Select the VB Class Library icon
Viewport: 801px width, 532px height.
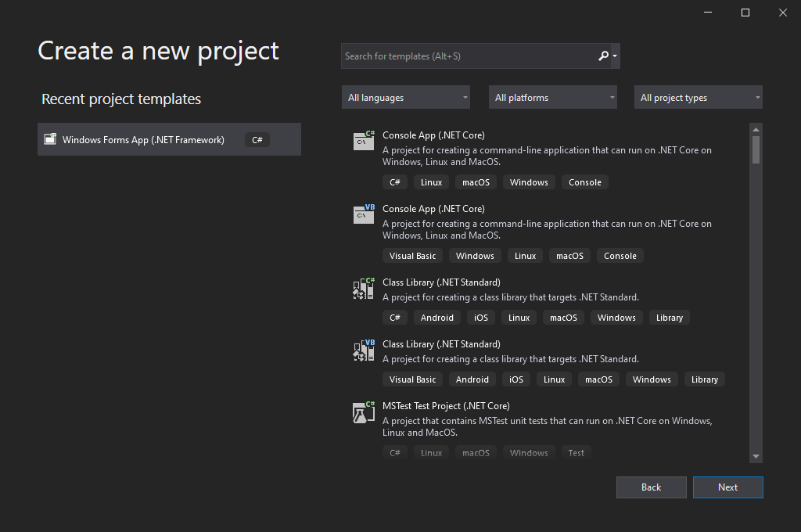tap(364, 350)
